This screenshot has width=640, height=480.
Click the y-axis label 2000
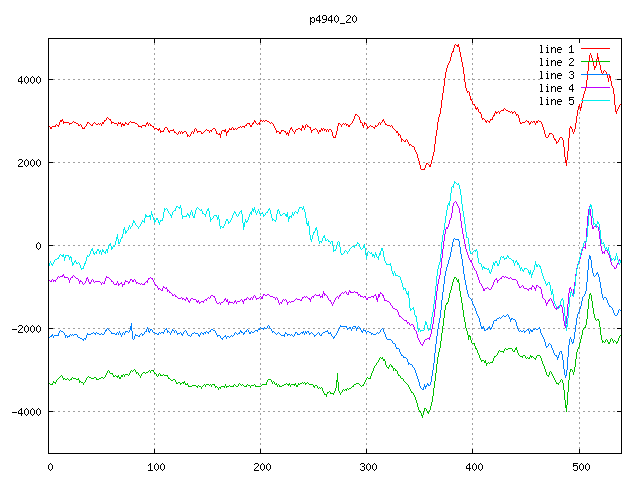(29, 163)
